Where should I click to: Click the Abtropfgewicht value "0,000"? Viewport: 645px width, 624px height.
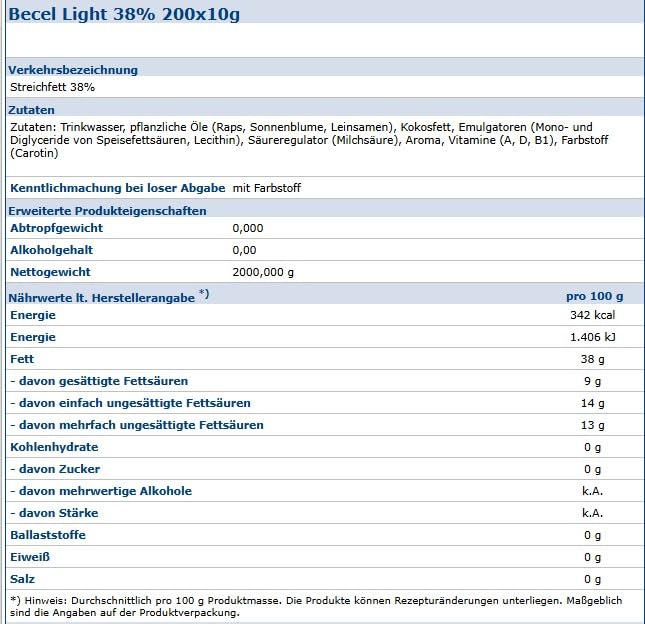click(248, 228)
